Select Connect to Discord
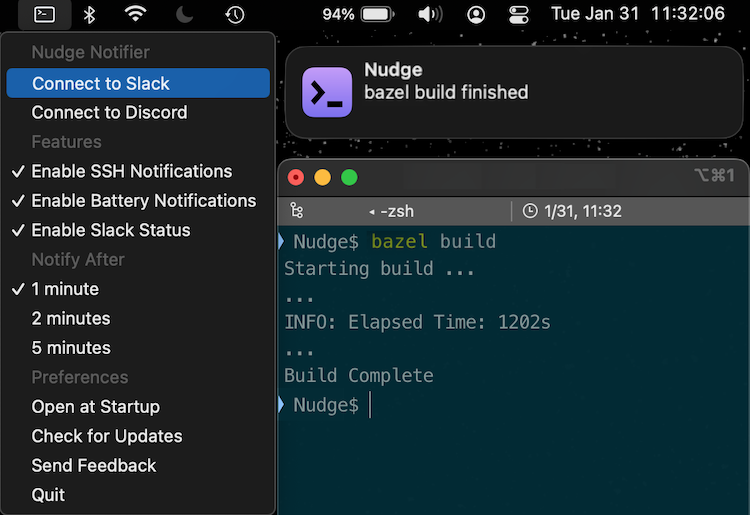 (x=138, y=112)
